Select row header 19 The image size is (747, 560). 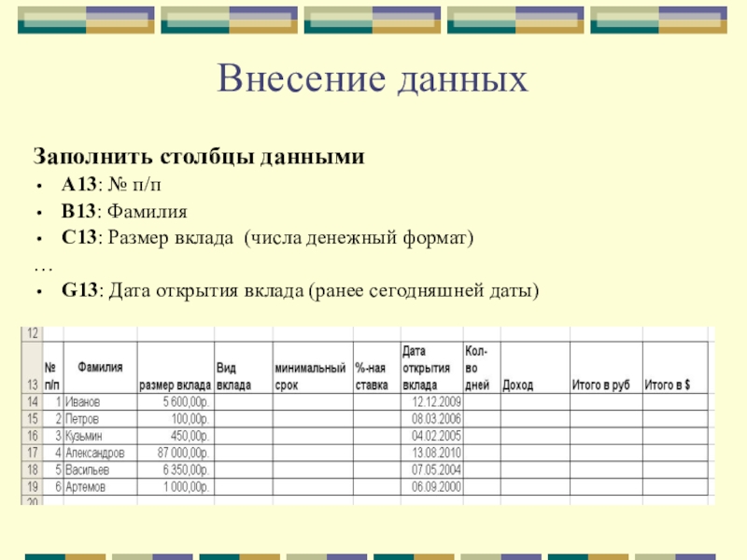(33, 486)
